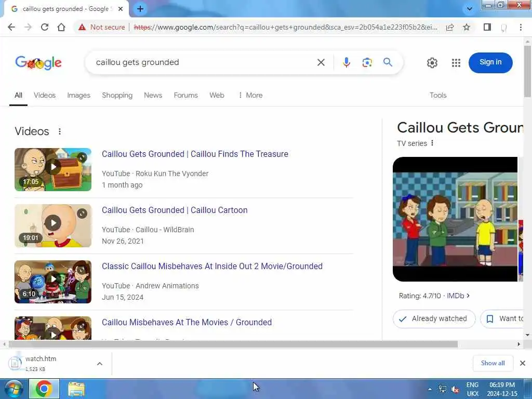This screenshot has width=532, height=399.
Task: Open File Explorer from the taskbar
Action: tap(76, 389)
